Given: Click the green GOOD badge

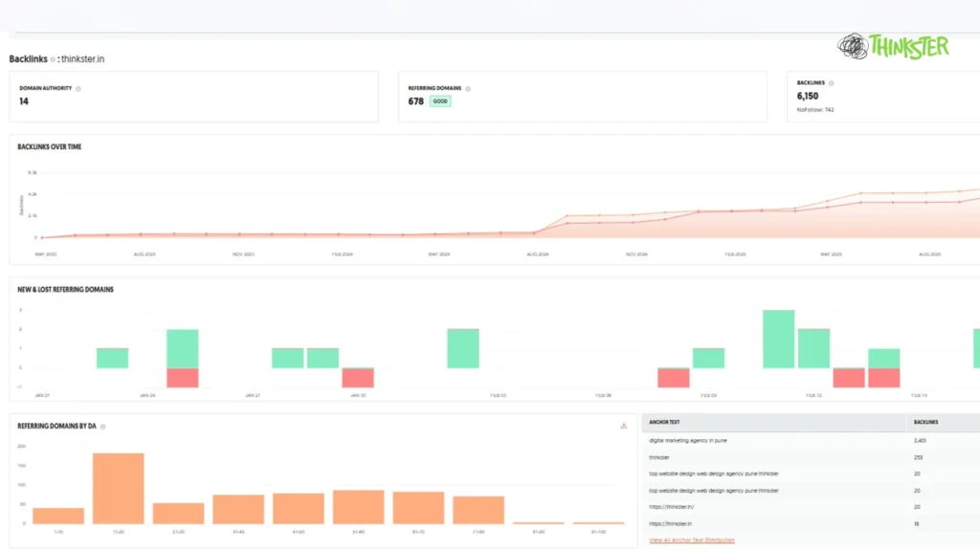Looking at the screenshot, I should click(440, 101).
